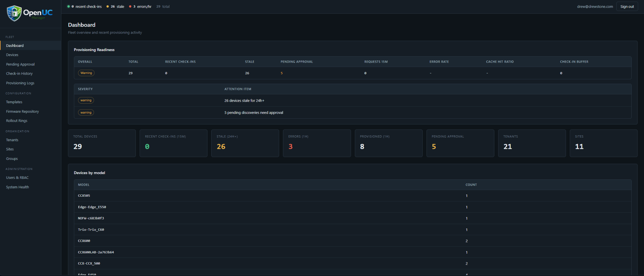Click the Total Devices card
Viewport: 644px width, 276px height.
tap(102, 143)
